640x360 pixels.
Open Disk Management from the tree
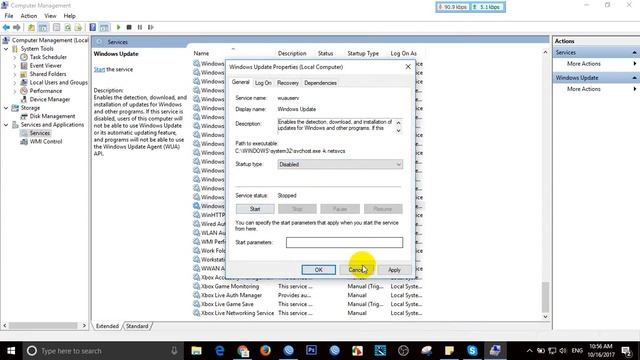click(x=52, y=116)
